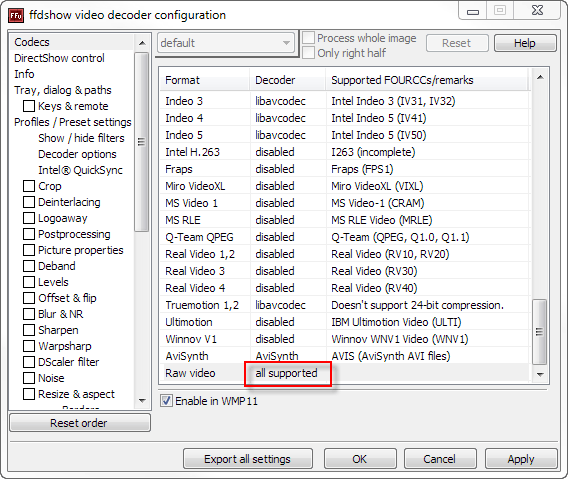
Task: Click the Cancel button
Action: [440, 459]
